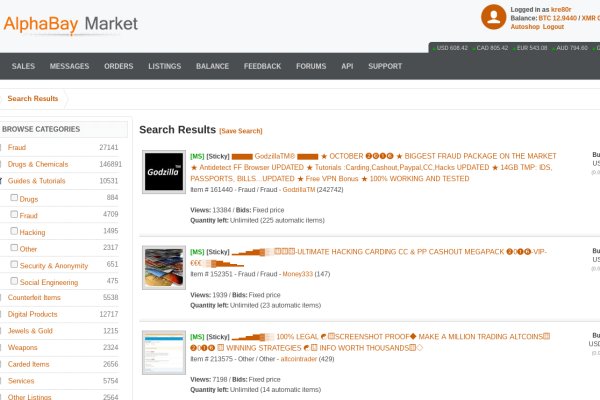This screenshot has width=600, height=400.
Task: Open the SALES menu
Action: [x=23, y=66]
